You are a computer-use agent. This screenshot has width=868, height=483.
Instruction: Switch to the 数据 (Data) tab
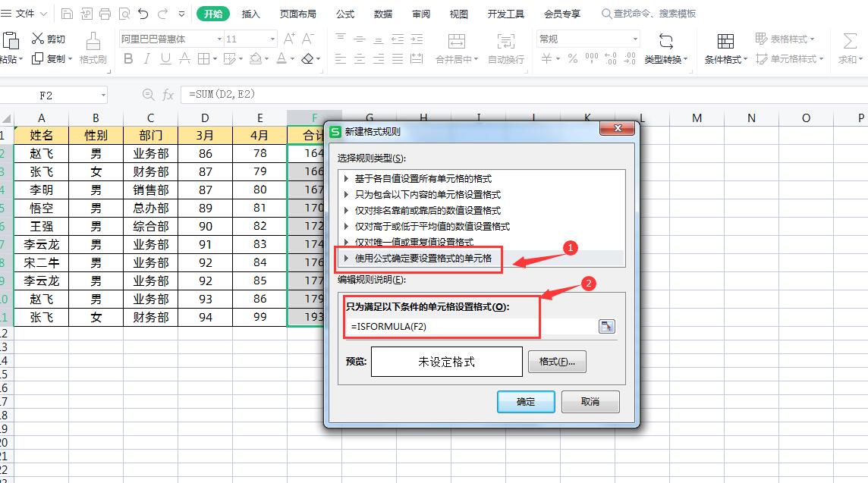point(382,14)
